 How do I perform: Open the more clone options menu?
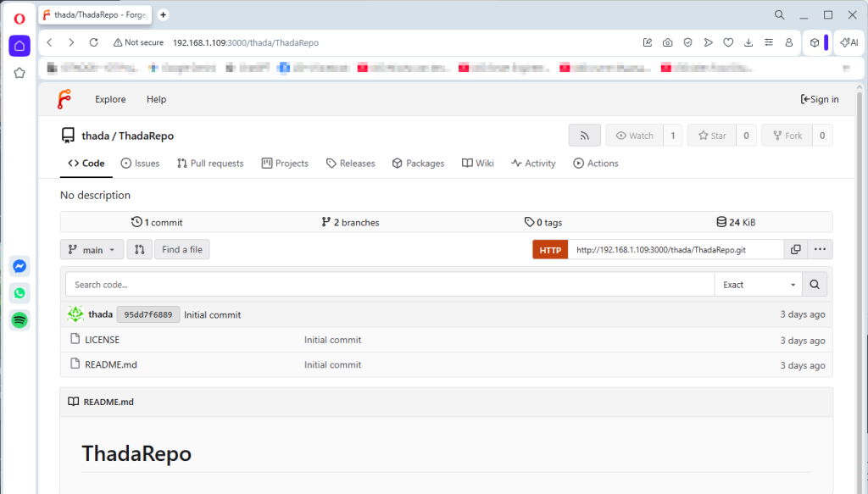[820, 249]
